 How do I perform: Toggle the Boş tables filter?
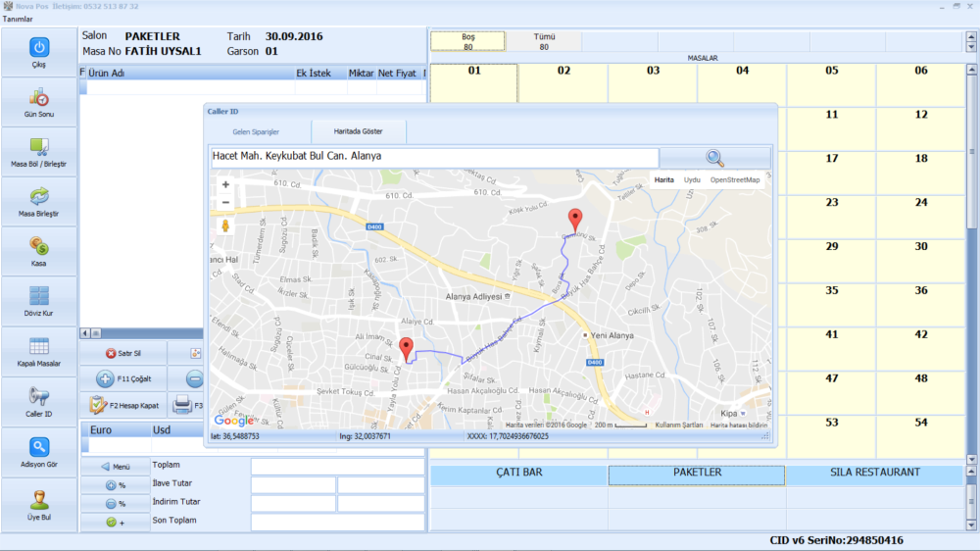point(468,41)
